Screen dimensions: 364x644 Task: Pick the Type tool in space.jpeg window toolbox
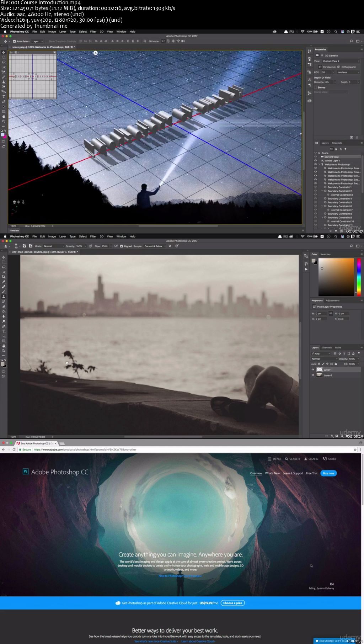tap(4, 96)
